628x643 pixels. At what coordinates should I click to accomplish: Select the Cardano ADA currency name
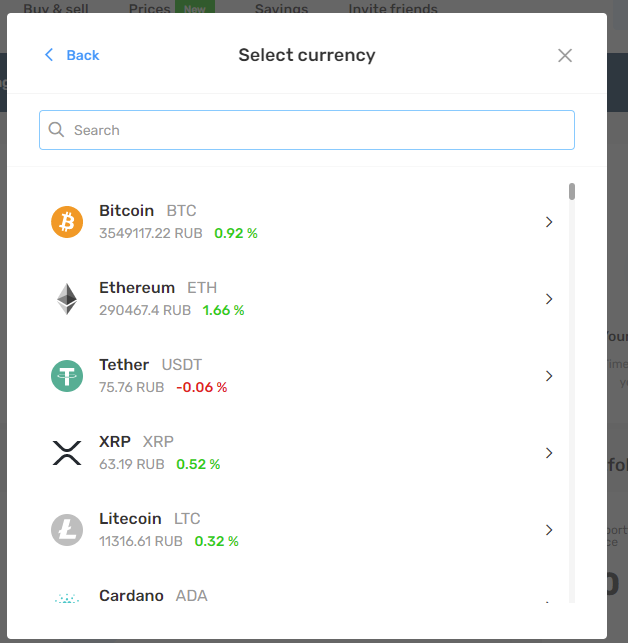(x=153, y=595)
